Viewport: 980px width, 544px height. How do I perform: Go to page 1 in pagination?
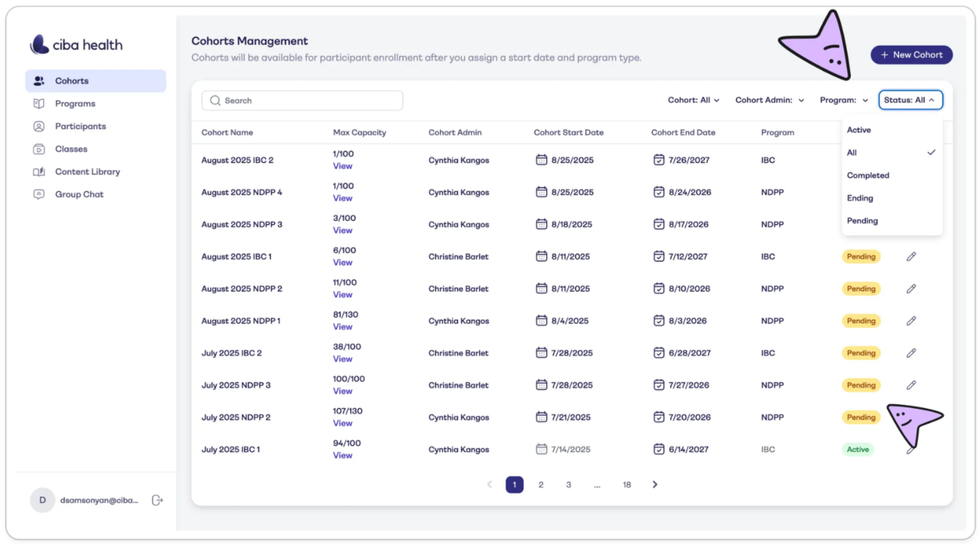click(x=514, y=484)
